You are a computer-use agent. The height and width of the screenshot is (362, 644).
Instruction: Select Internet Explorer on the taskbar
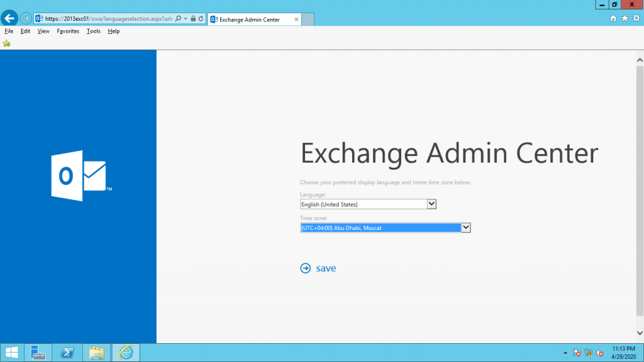coord(126,353)
